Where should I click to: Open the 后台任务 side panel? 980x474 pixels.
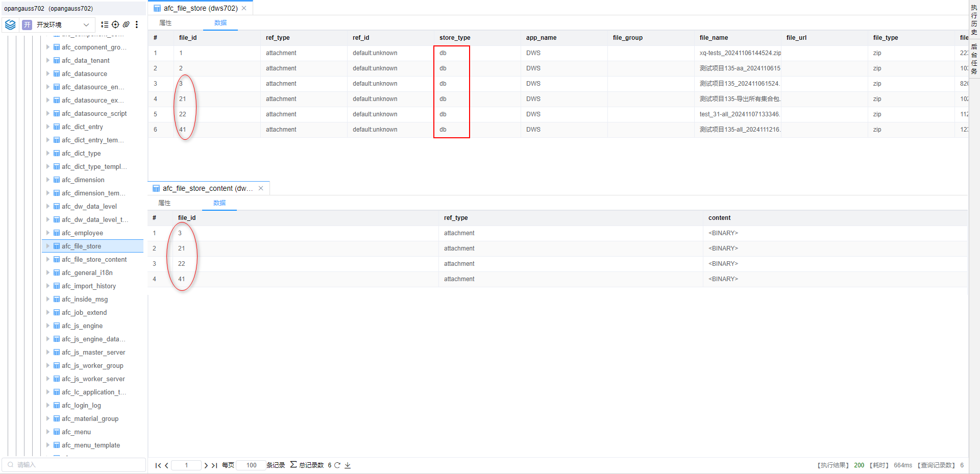(974, 59)
